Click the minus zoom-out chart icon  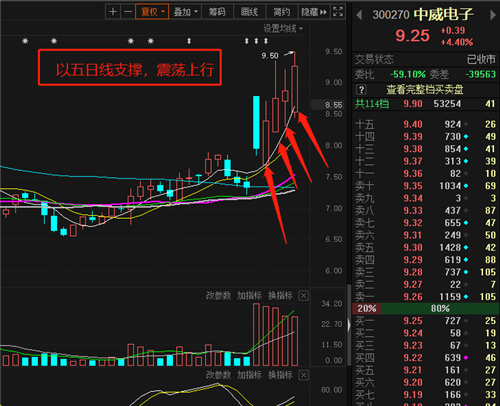128,12
